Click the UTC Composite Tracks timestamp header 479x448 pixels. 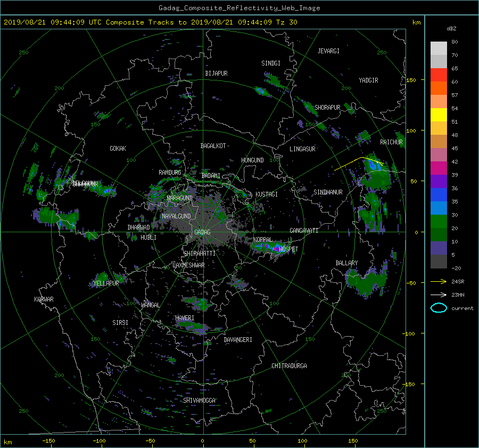(x=150, y=22)
